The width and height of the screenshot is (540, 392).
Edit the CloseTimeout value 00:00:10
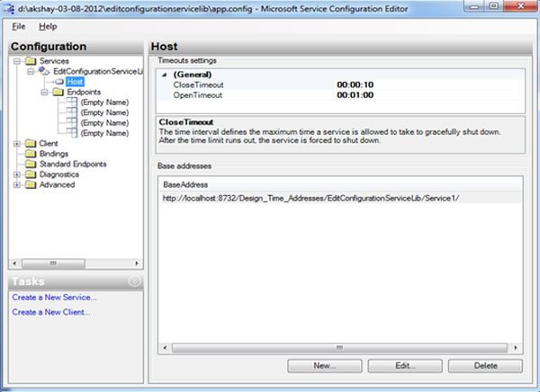(355, 85)
